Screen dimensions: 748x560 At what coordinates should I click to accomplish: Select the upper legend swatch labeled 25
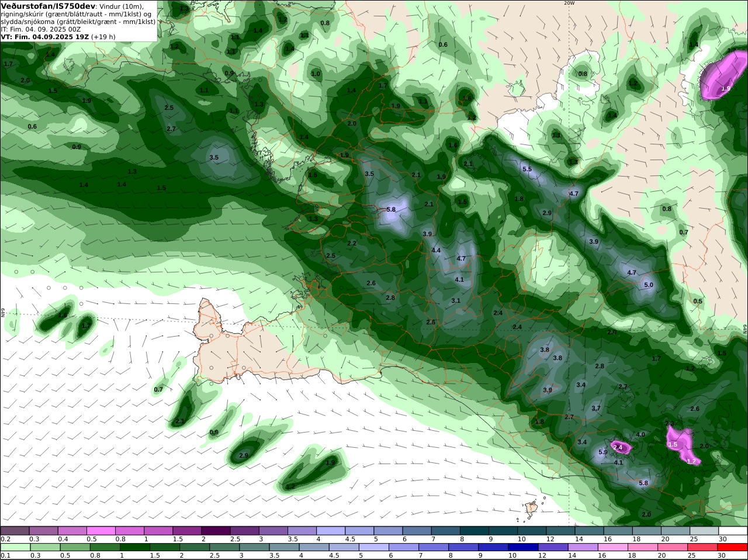[705, 531]
